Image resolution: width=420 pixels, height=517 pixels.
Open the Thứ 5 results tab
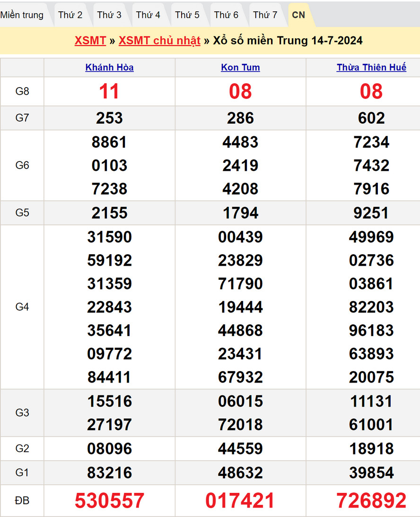click(x=187, y=15)
